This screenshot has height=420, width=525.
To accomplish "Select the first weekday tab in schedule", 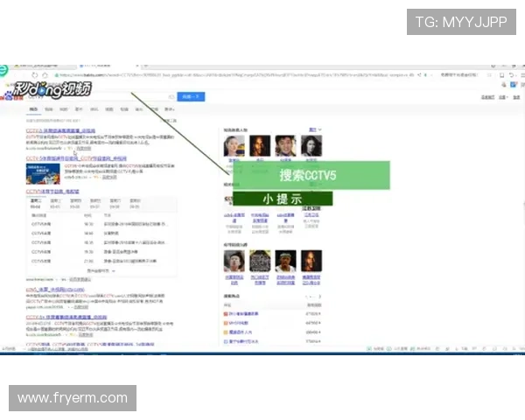I will [36, 202].
